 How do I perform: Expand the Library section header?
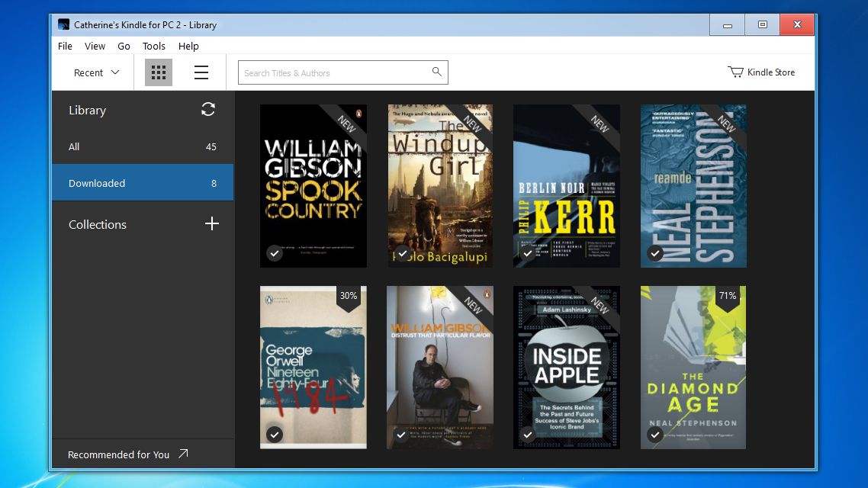[x=87, y=110]
